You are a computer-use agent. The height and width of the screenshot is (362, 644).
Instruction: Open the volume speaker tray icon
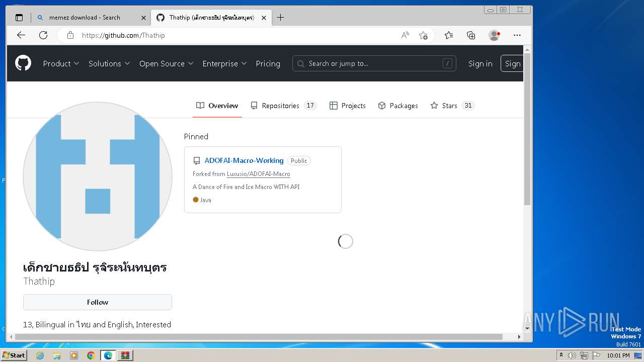572,355
